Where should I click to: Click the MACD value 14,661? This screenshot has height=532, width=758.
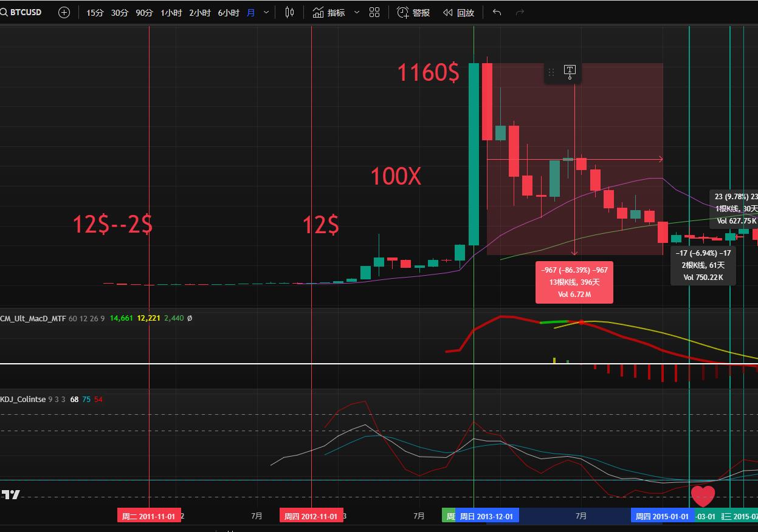(x=121, y=318)
